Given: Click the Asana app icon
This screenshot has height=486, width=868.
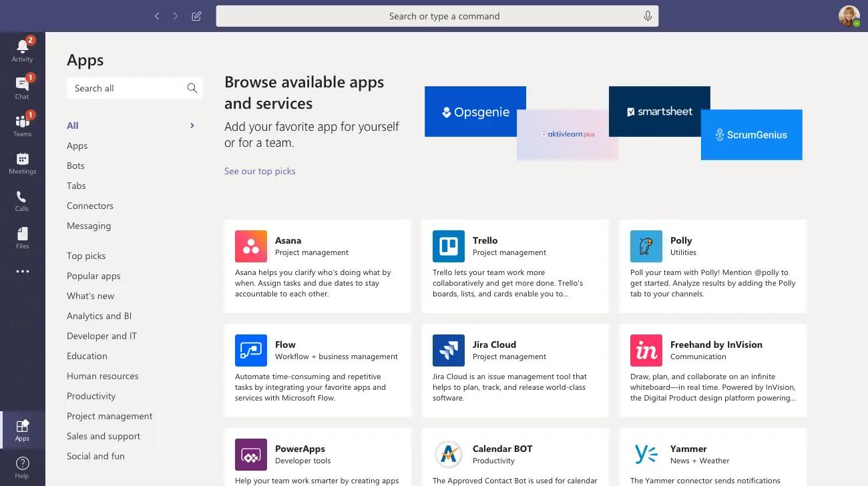Looking at the screenshot, I should [x=250, y=246].
